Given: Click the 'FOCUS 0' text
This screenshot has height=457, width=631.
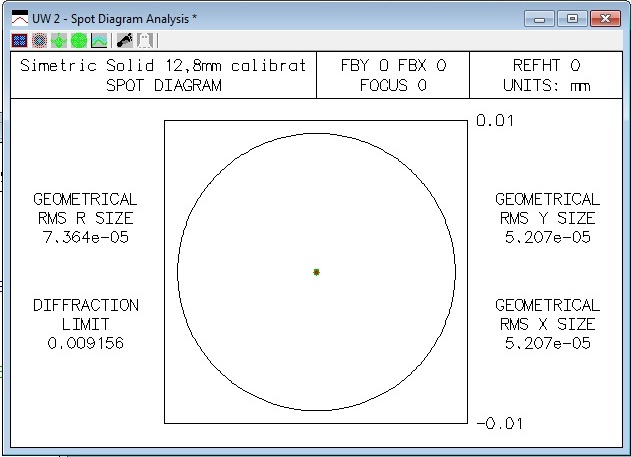Looking at the screenshot, I should (x=393, y=85).
